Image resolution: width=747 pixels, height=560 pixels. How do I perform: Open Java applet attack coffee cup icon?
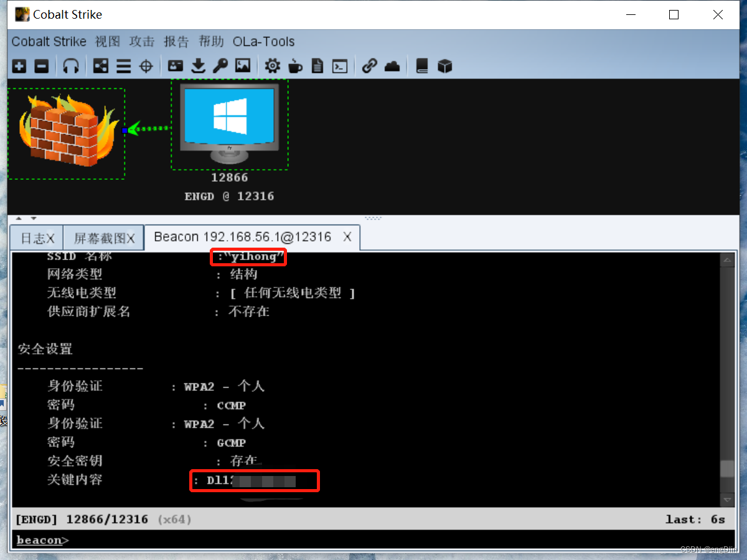(295, 65)
